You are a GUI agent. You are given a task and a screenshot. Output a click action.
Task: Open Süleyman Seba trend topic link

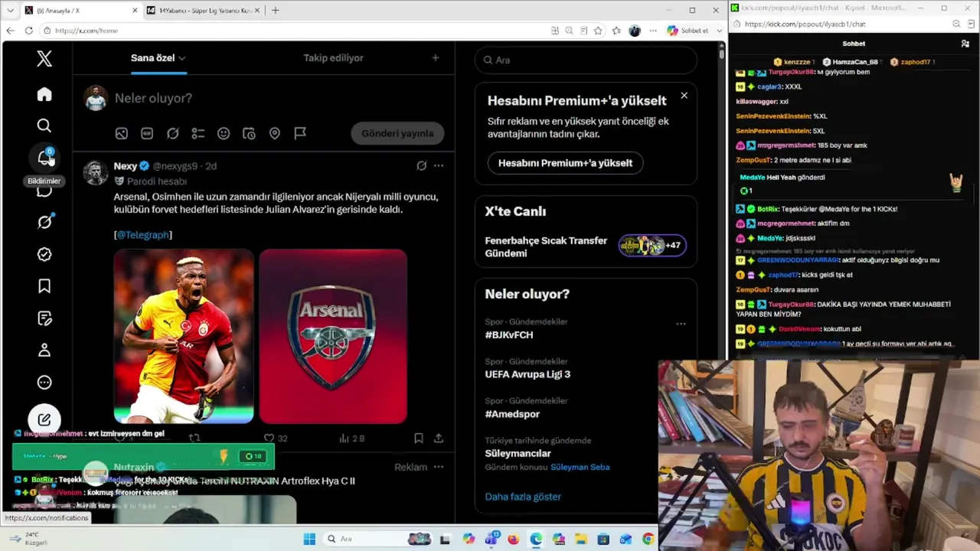pyautogui.click(x=580, y=467)
